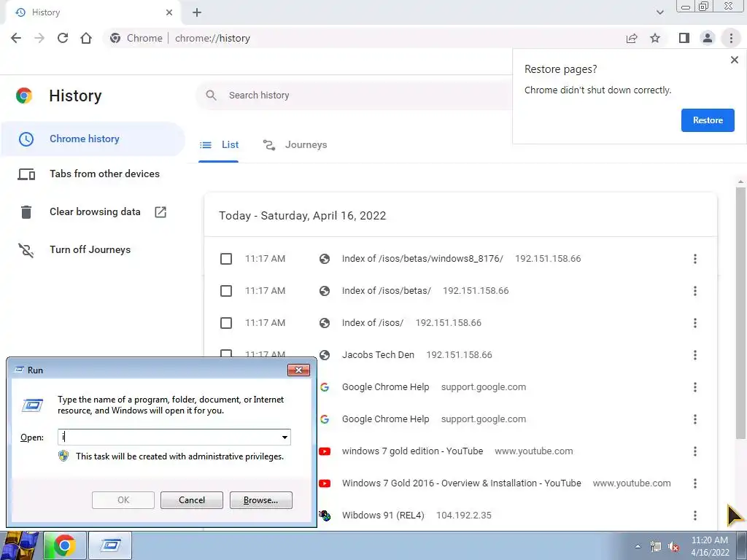747x560 pixels.
Task: Open more actions for windows 7 gold edition
Action: 694,451
